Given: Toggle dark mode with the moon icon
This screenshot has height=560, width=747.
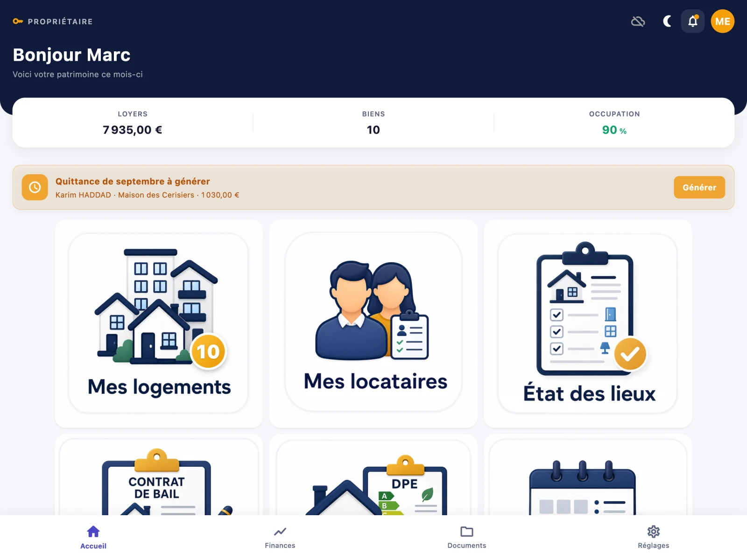Looking at the screenshot, I should click(x=667, y=21).
